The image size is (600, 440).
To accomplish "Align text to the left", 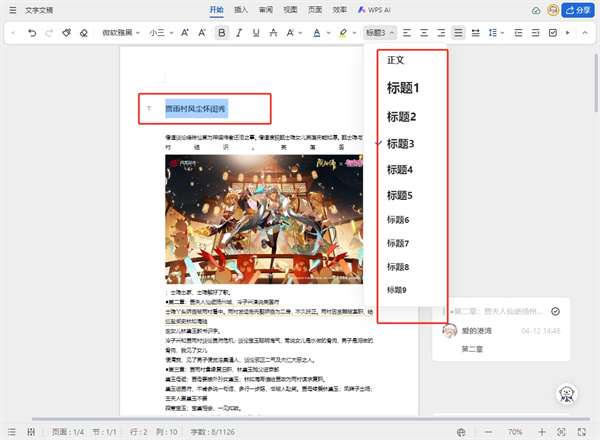I will [407, 33].
